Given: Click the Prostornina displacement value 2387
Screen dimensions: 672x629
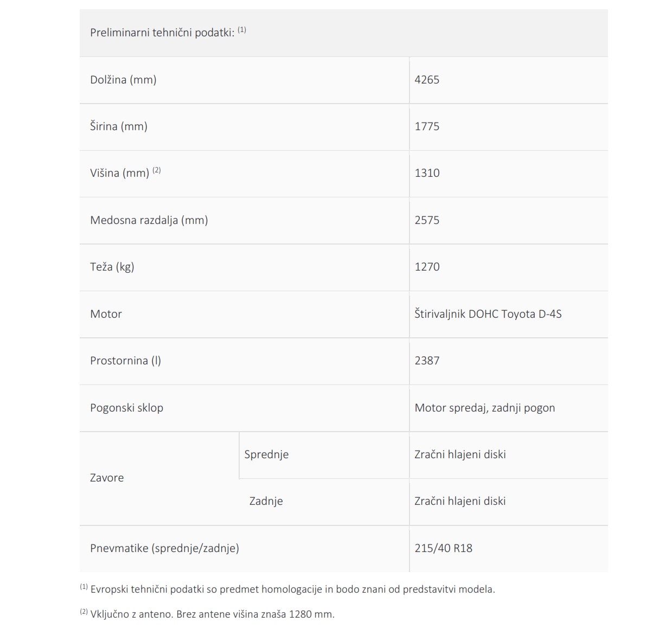Looking at the screenshot, I should pos(427,361).
